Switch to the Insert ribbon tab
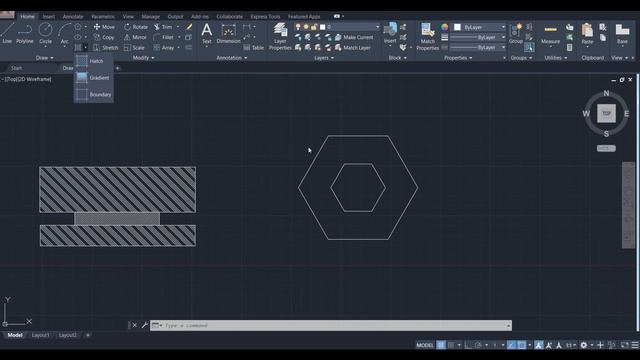This screenshot has width=640, height=360. point(49,16)
